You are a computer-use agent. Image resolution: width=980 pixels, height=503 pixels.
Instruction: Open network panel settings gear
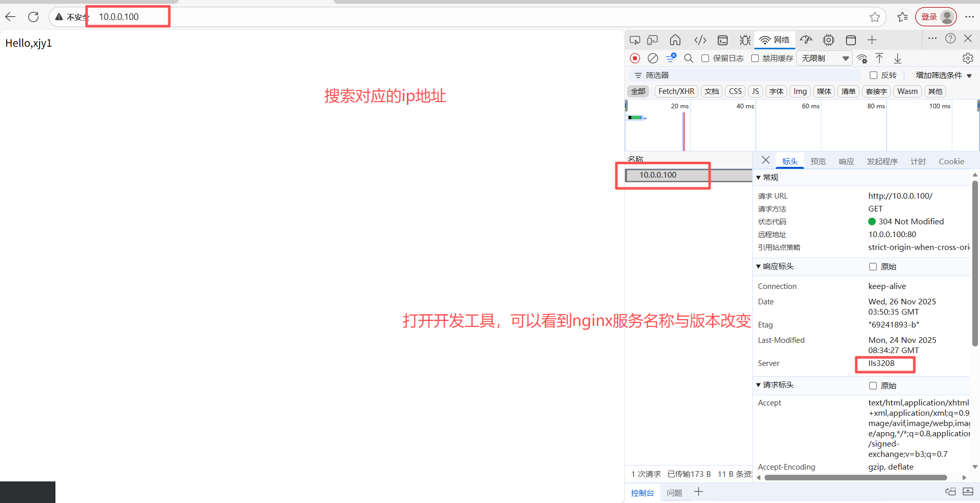968,59
